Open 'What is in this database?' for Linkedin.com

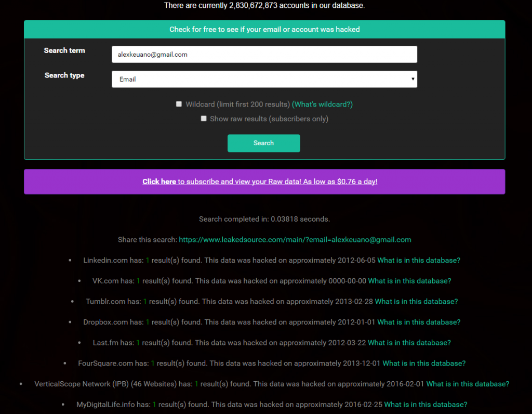pyautogui.click(x=419, y=260)
